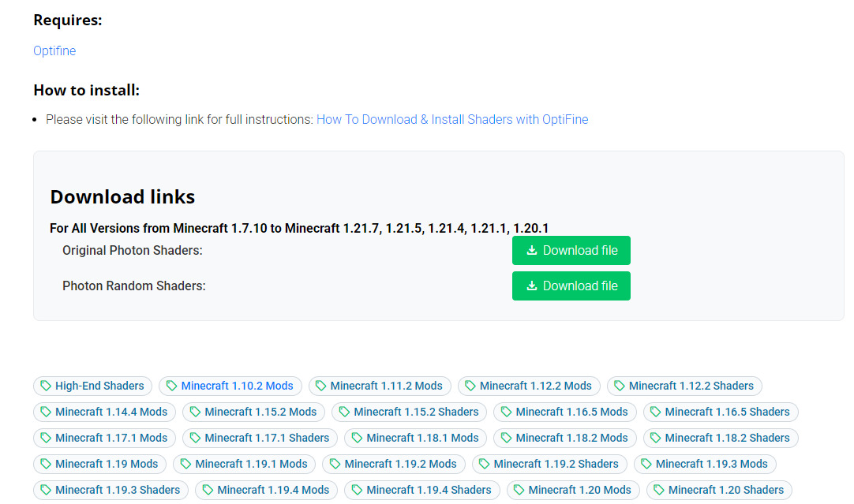Open How To Download & Install Shaders with OptiFine
854x504 pixels.
tap(452, 119)
